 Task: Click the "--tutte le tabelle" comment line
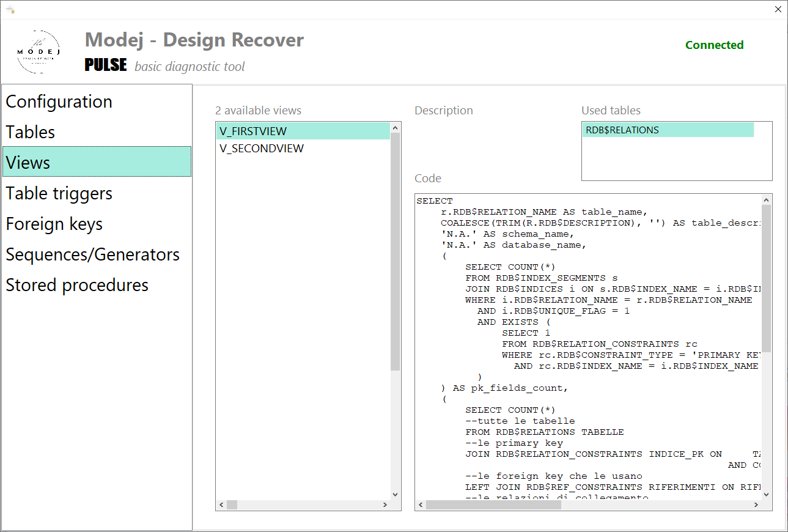point(520,421)
